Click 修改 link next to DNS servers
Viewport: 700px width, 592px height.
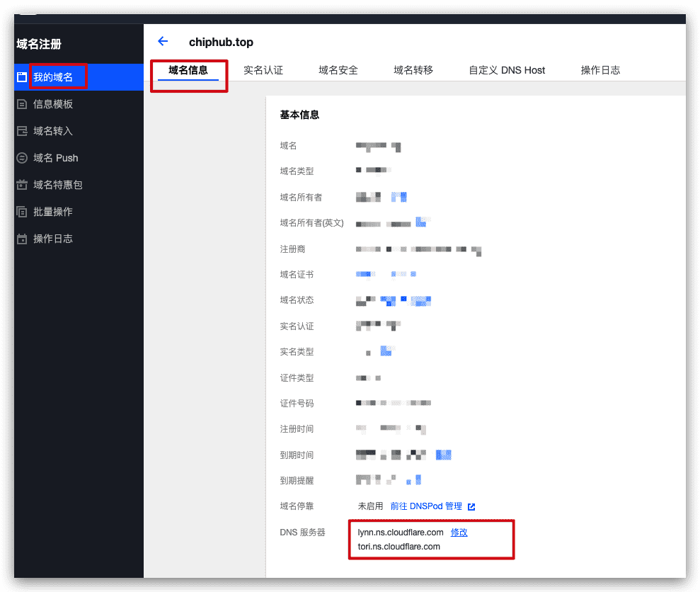pyautogui.click(x=459, y=532)
